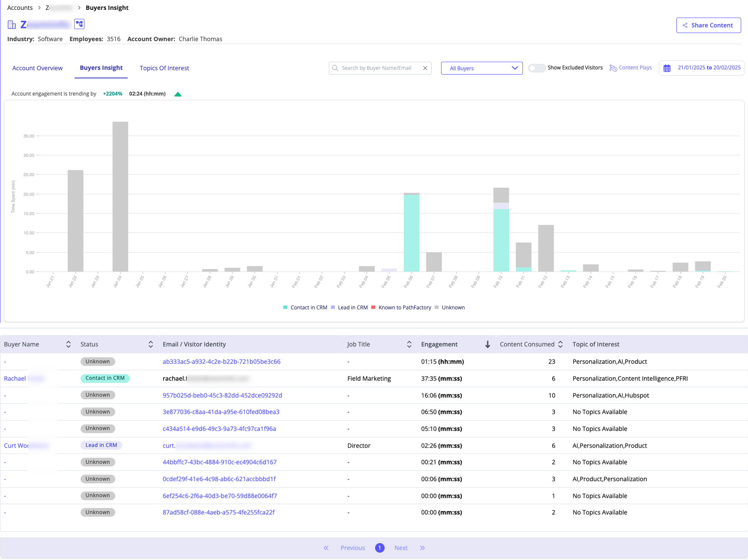Switch to the Account Overview tab
This screenshot has width=748, height=560.
[37, 68]
